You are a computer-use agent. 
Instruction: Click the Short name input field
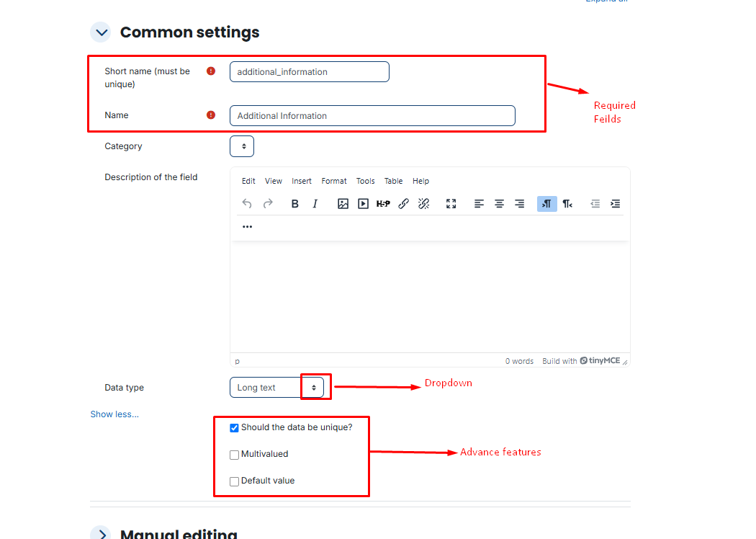point(310,72)
